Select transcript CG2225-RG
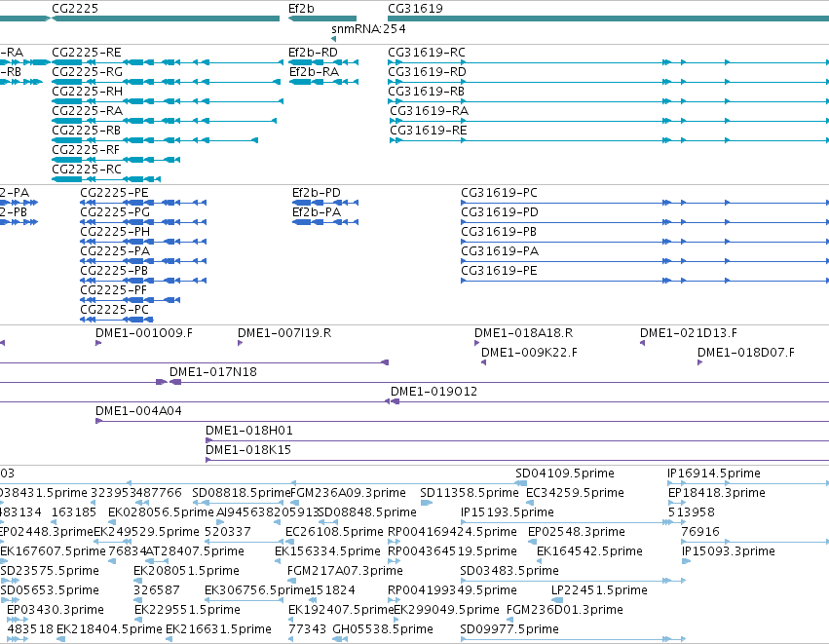This screenshot has width=829, height=644. (88, 72)
